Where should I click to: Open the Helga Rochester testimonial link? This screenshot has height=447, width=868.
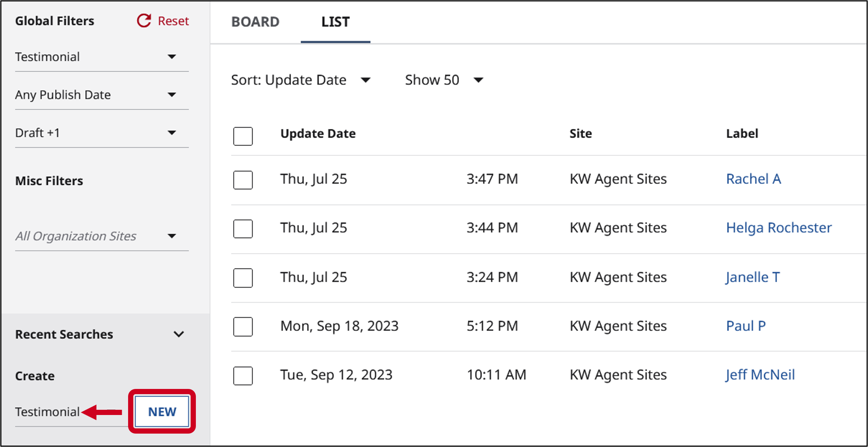tap(779, 228)
